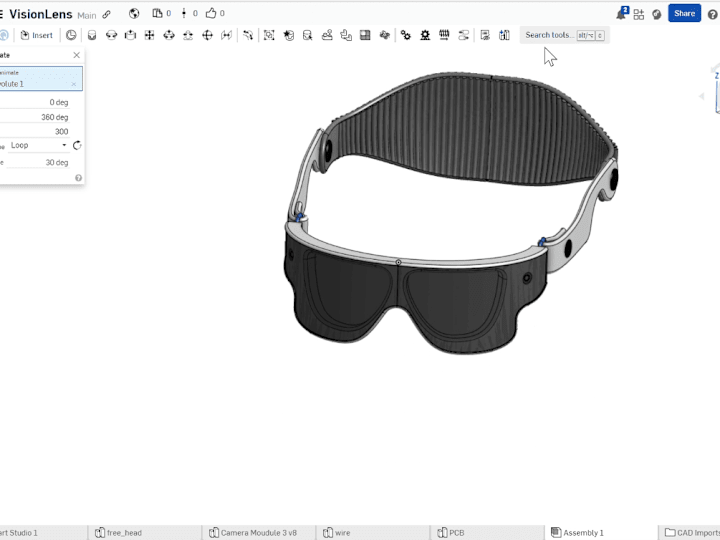Screen dimensions: 720x540
Task: Click the last toolbar icon before Search tools
Action: tap(504, 35)
